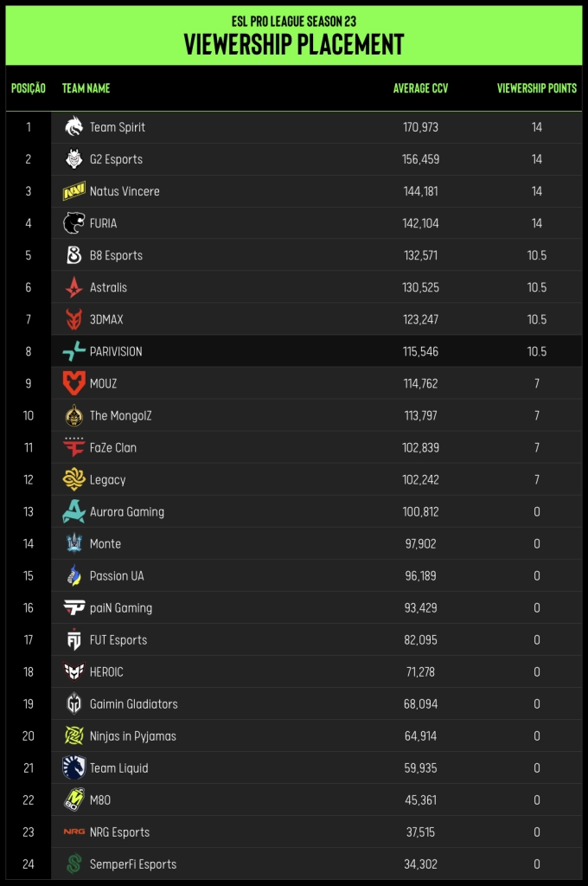Open the Aurora Gaming team name

pos(127,512)
